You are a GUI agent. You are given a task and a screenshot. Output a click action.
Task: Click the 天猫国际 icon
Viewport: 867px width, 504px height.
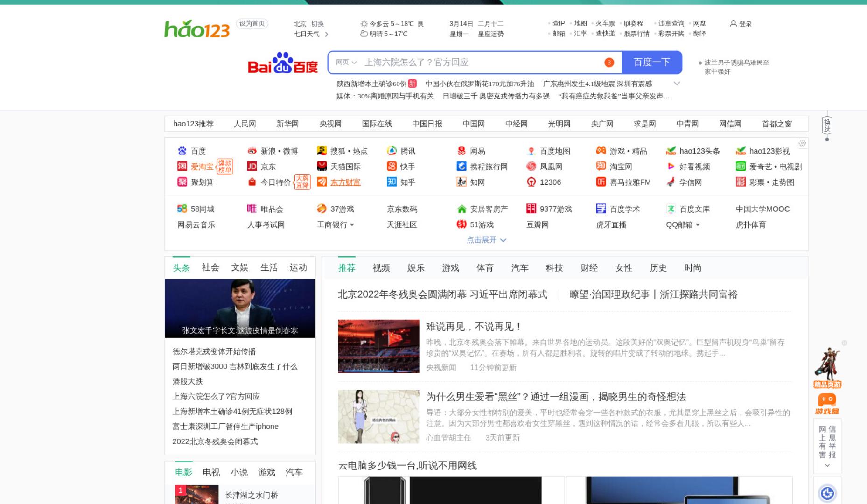click(322, 166)
